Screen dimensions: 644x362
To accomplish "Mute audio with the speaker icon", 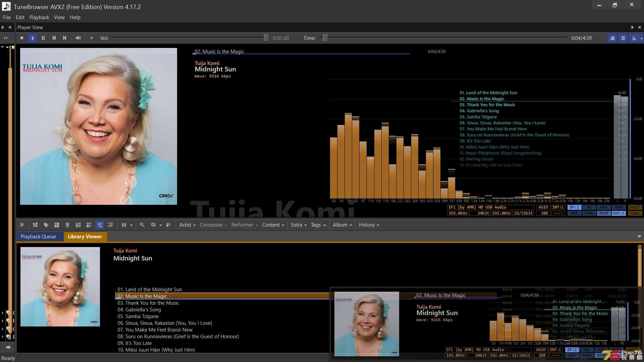I will tap(78, 38).
